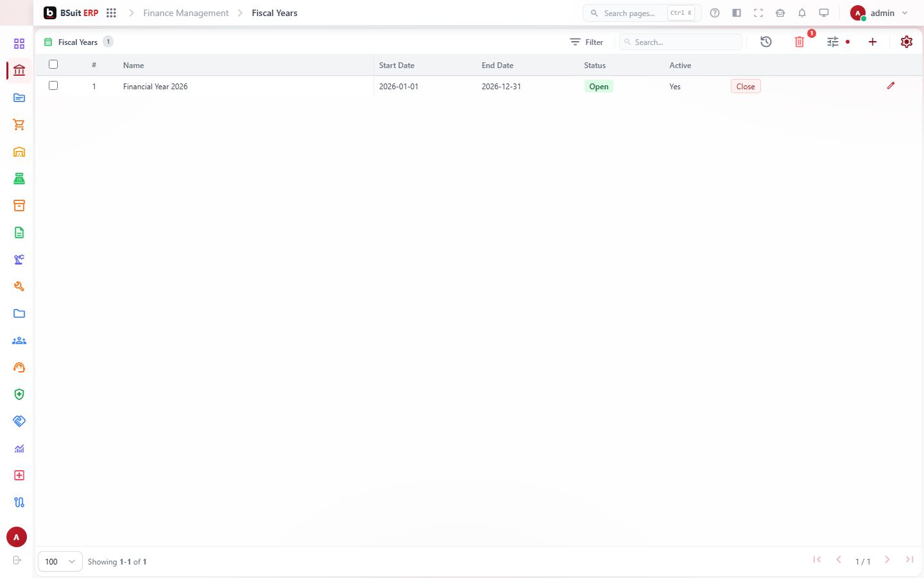924x578 pixels.
Task: Open the cash register POS icon
Action: click(x=19, y=179)
